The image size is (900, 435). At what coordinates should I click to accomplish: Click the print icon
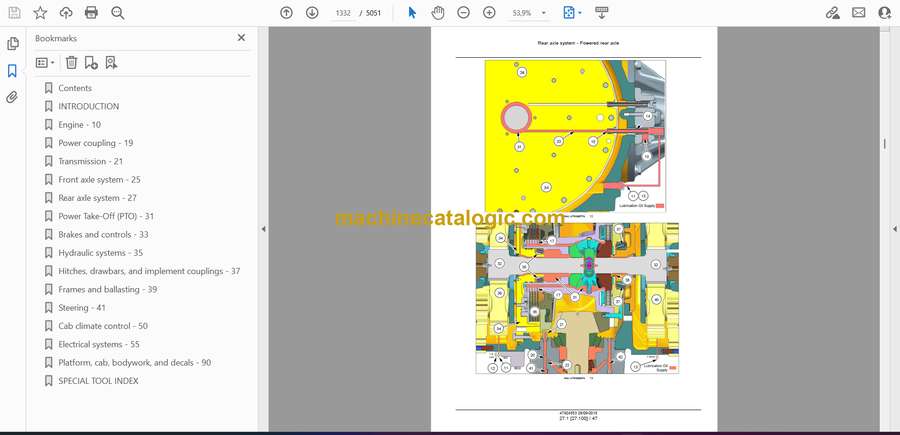92,13
